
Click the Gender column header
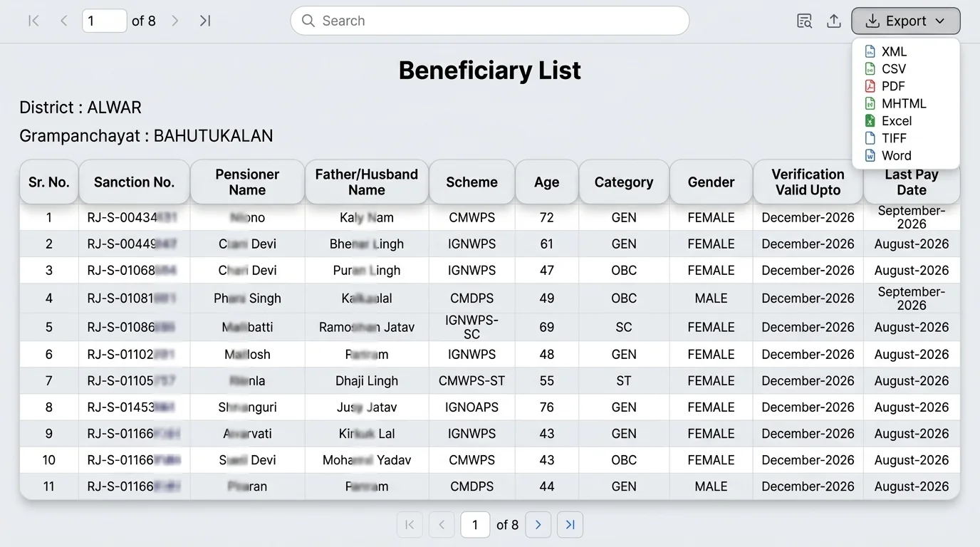711,182
